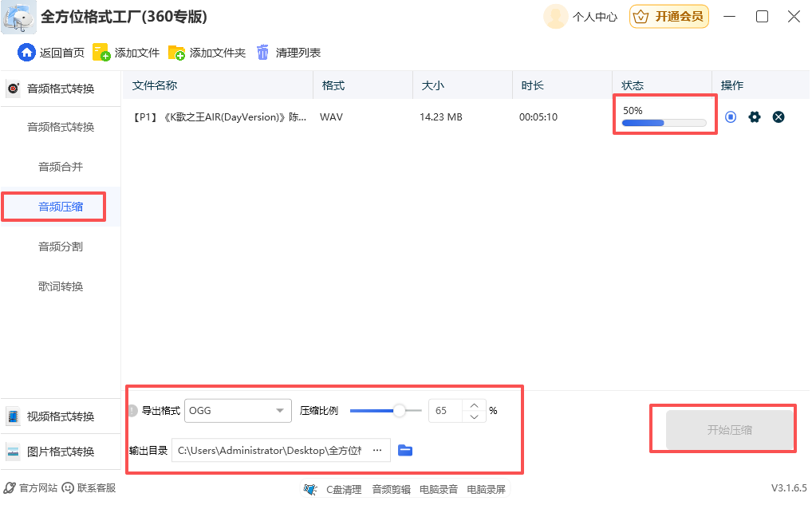
Task: Select 音频分割 in the sidebar
Action: coord(61,247)
